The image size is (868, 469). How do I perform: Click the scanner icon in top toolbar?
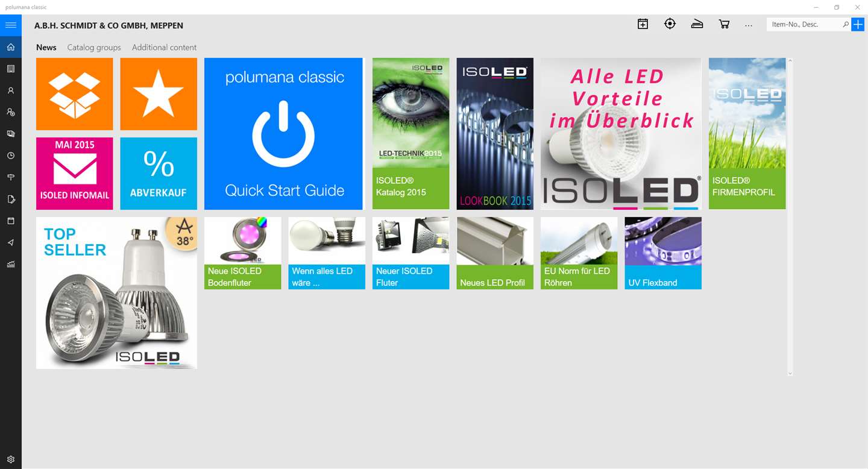click(x=697, y=24)
